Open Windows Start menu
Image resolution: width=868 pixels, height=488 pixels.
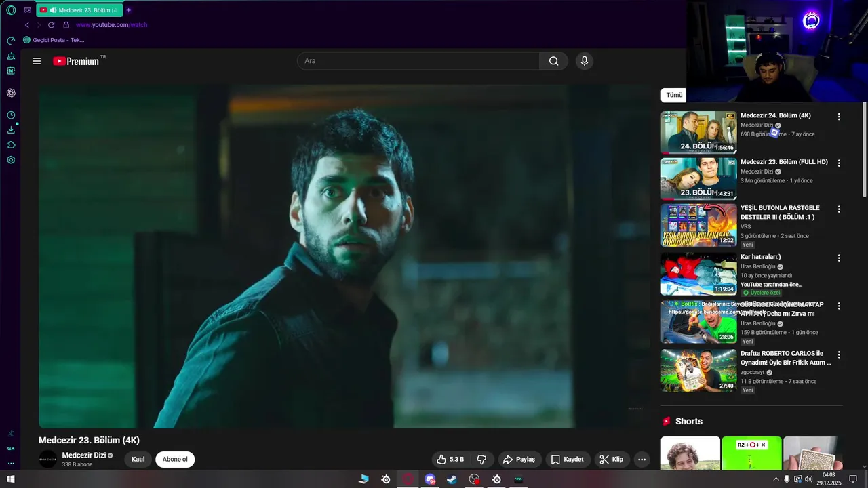[11, 479]
